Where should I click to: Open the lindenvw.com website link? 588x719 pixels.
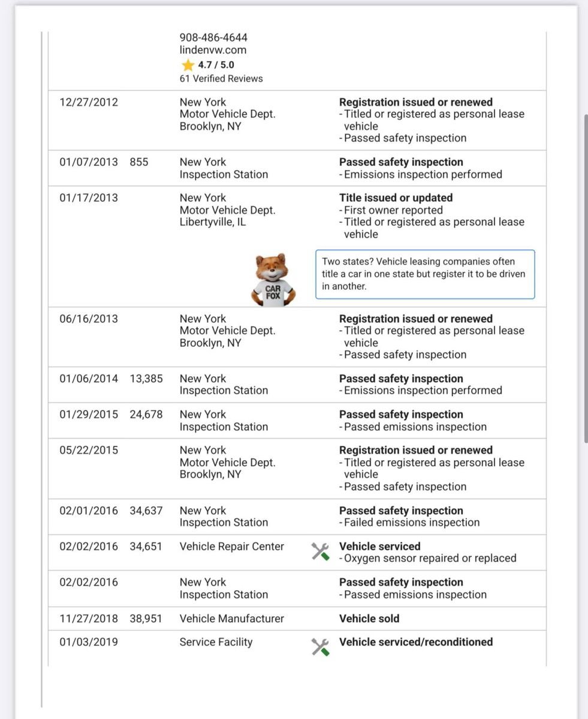coord(213,50)
